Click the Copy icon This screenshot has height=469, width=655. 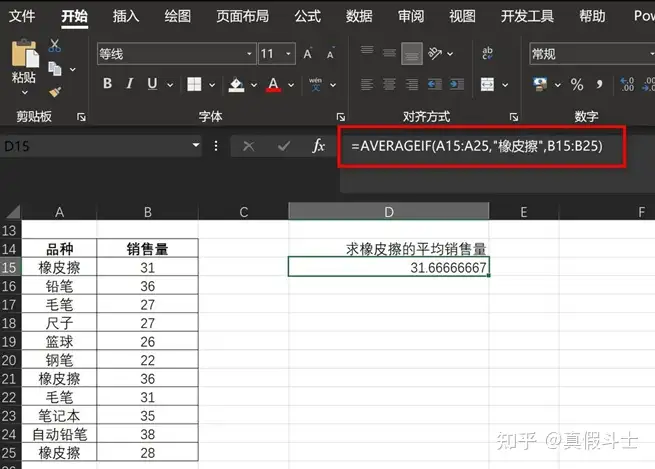[x=55, y=68]
